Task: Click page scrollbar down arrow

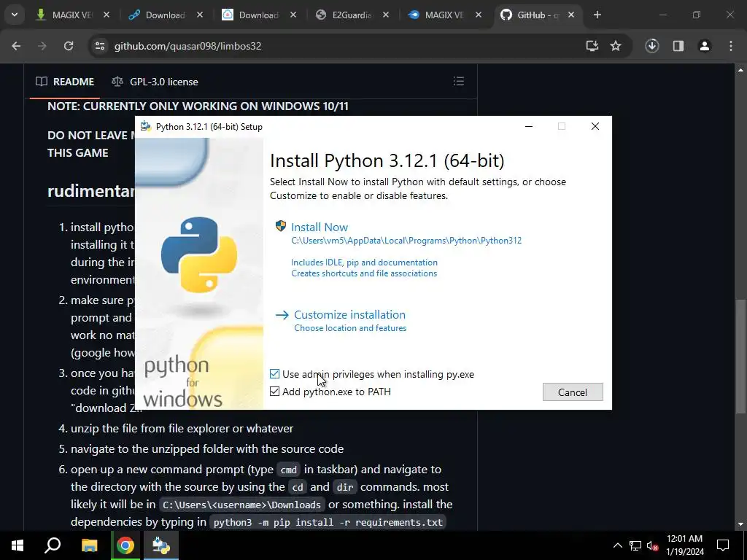Action: [740, 525]
